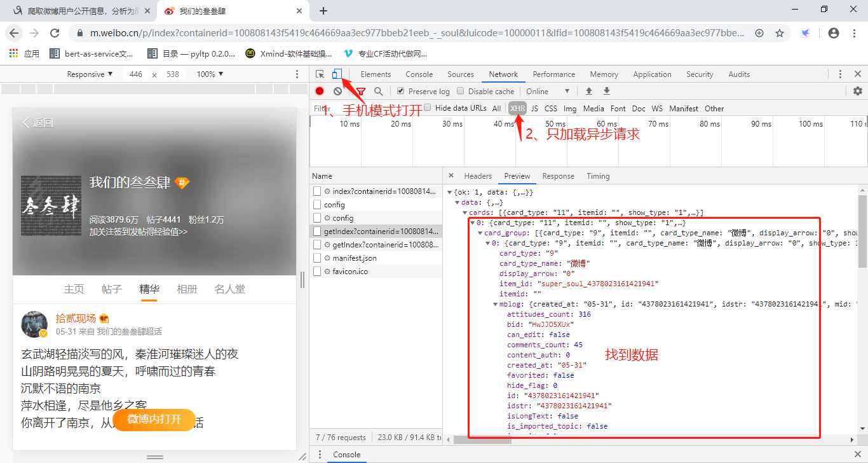Reload the page in Chrome
Viewport: 868px width, 463px height.
pos(55,33)
